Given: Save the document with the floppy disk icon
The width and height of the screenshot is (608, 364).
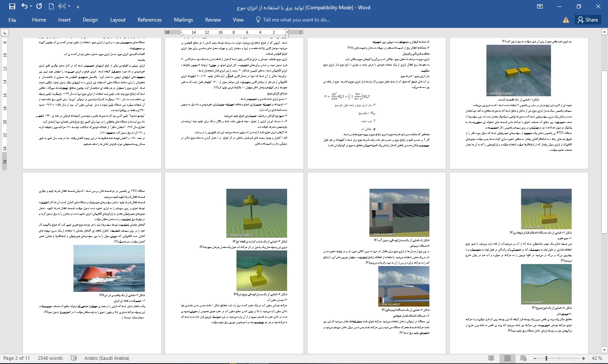Looking at the screenshot, I should click(12, 6).
